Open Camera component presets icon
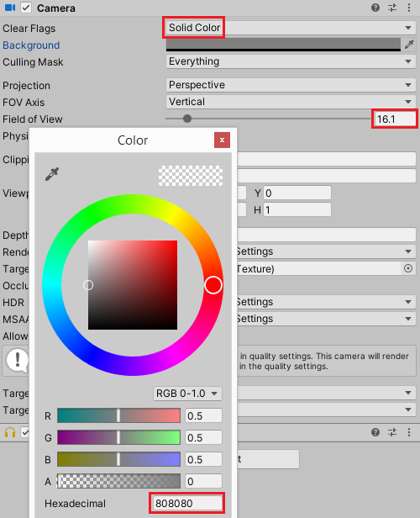 pos(392,8)
